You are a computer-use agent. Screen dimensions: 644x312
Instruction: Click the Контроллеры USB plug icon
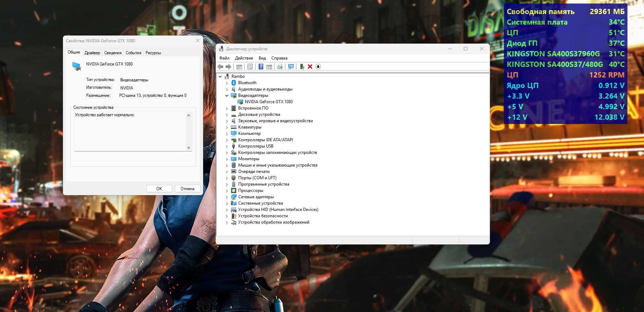[234, 146]
